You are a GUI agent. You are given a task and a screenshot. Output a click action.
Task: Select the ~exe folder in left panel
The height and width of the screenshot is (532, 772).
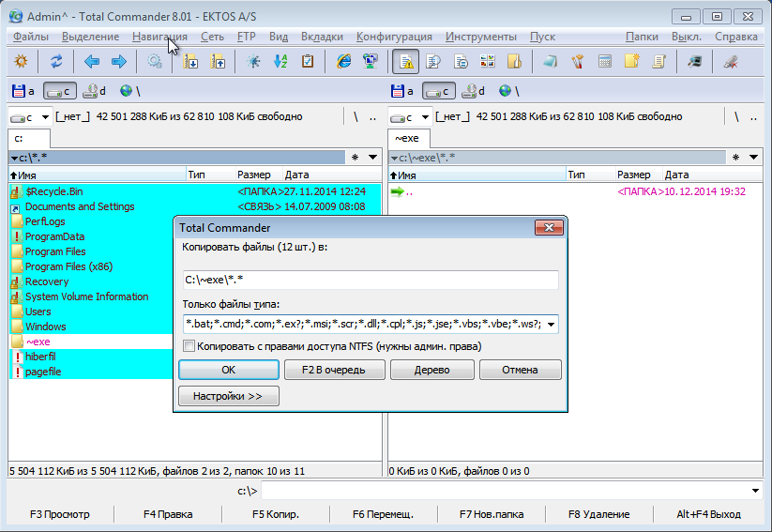(x=92, y=342)
